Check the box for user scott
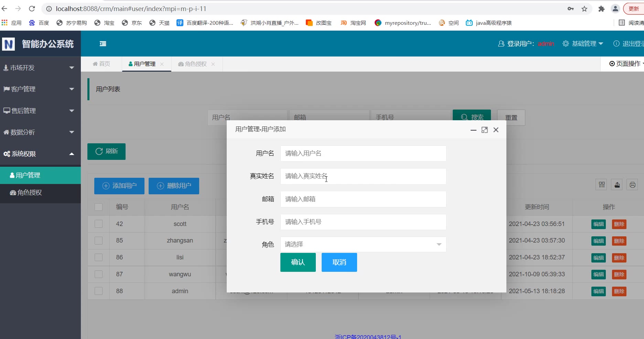 point(99,224)
